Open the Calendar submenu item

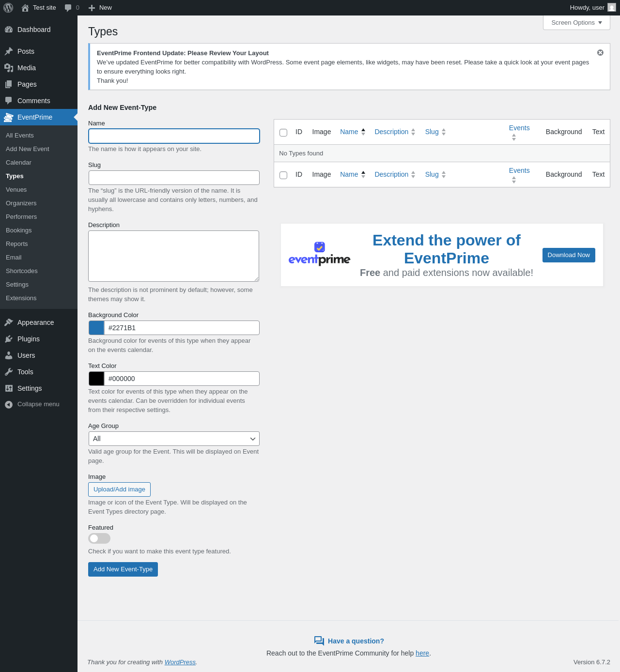click(x=18, y=163)
